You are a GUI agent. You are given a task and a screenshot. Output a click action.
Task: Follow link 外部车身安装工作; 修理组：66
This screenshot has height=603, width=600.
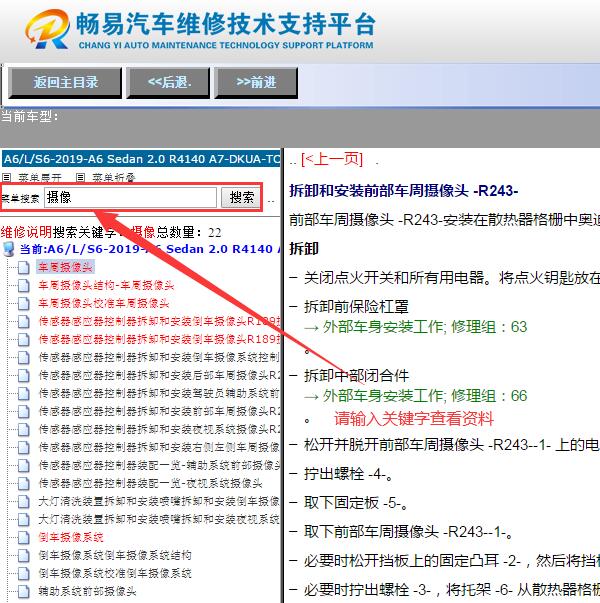pos(425,396)
